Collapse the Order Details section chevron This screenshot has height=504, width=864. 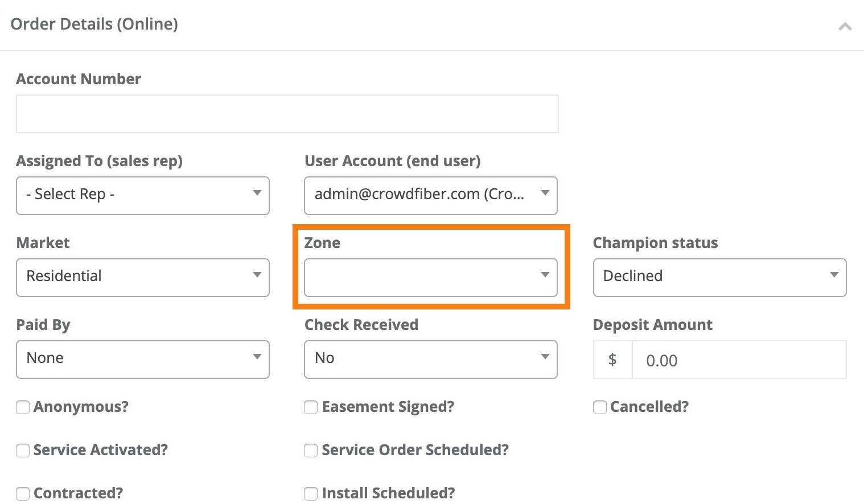(x=845, y=26)
